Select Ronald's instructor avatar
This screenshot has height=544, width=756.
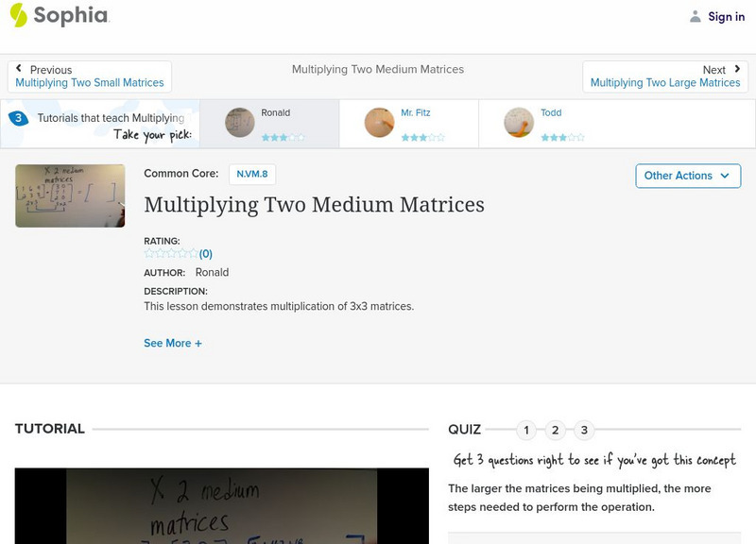pos(239,123)
